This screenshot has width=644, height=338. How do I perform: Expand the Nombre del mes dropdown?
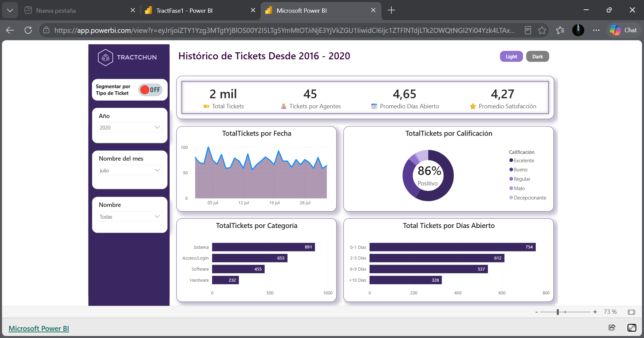[x=129, y=170]
